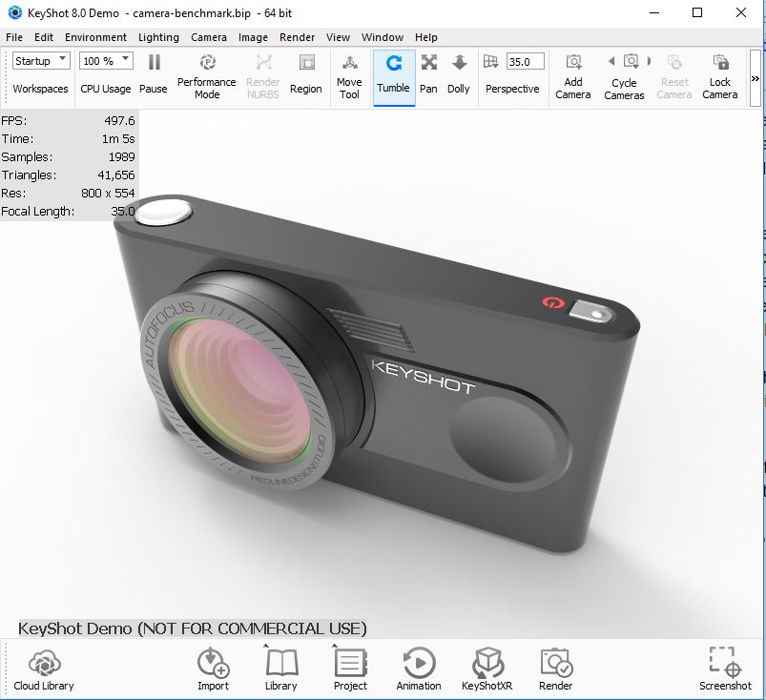Click the white shutter button on camera model

(x=164, y=213)
